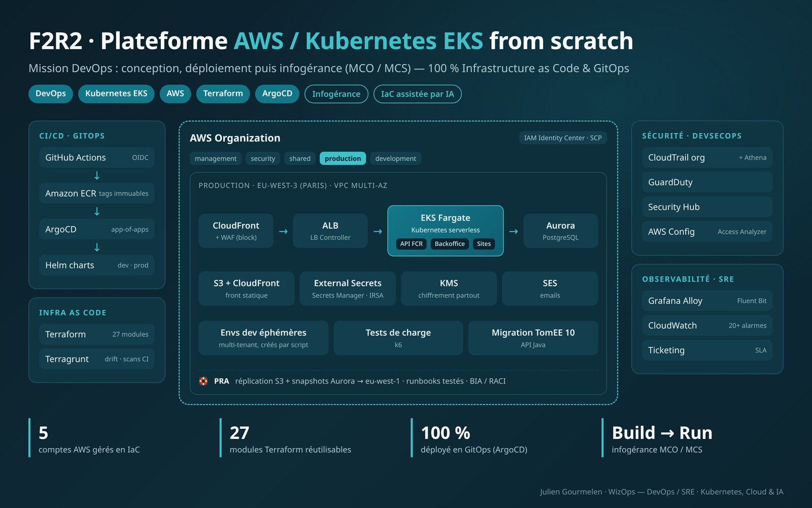
Task: Select the Kubernetes EKS tag pill
Action: (116, 93)
